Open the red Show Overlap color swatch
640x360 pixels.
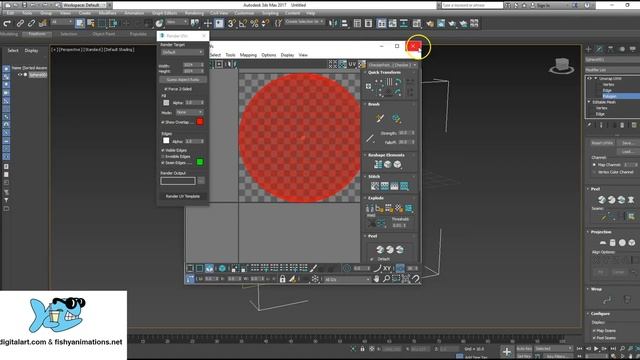tap(200, 122)
